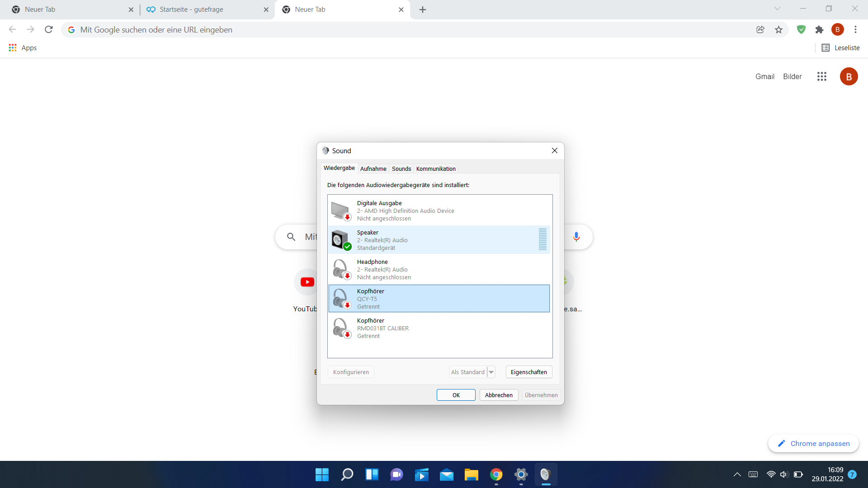The image size is (868, 488).
Task: Open the browser tab search chevron
Action: [778, 8]
